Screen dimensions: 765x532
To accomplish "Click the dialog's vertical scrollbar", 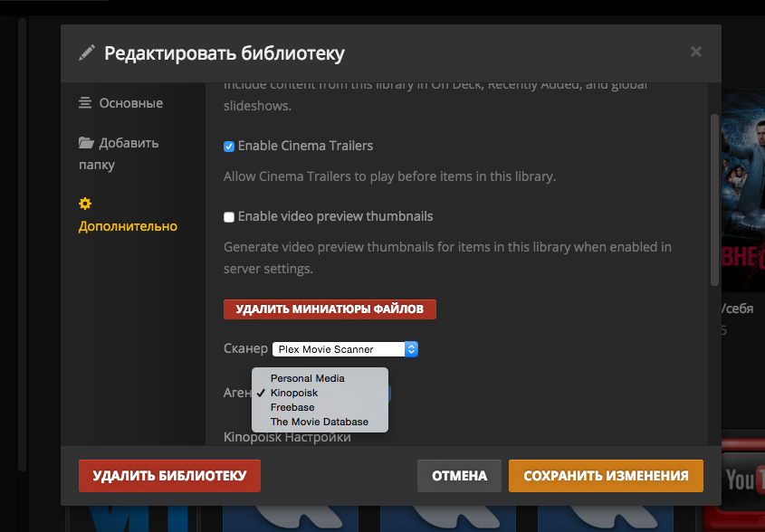I will (x=714, y=200).
